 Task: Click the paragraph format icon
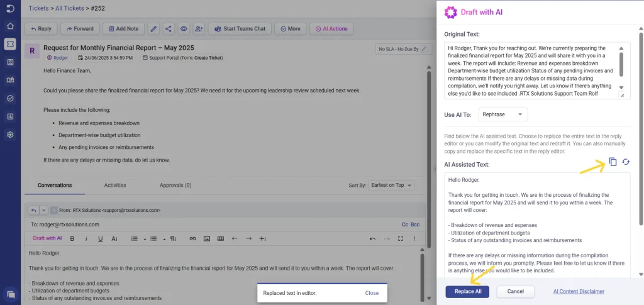pos(173,238)
